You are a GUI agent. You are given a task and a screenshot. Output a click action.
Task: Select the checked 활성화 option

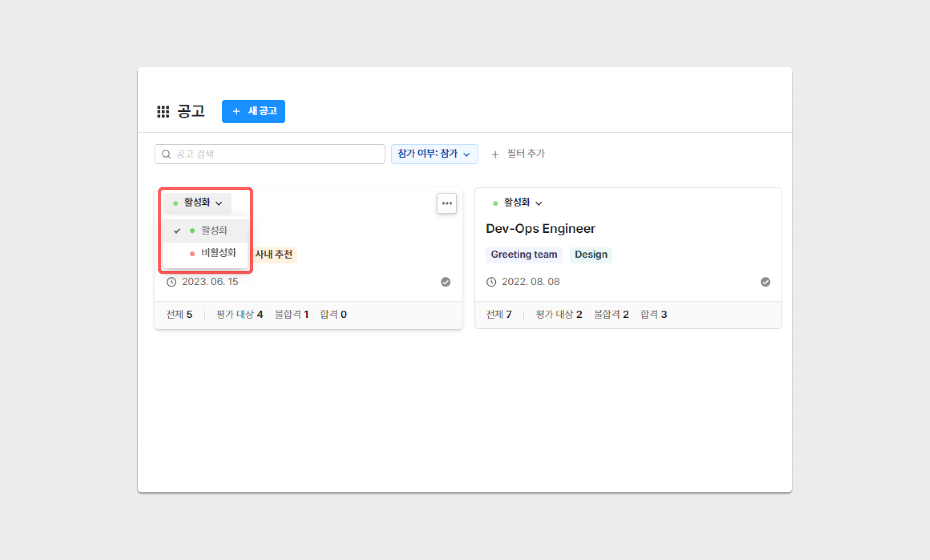point(214,231)
